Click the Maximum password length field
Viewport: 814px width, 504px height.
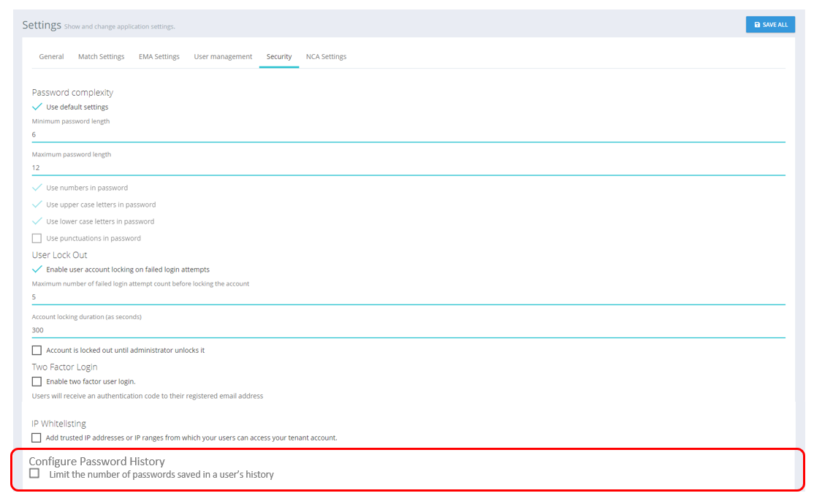(x=408, y=167)
